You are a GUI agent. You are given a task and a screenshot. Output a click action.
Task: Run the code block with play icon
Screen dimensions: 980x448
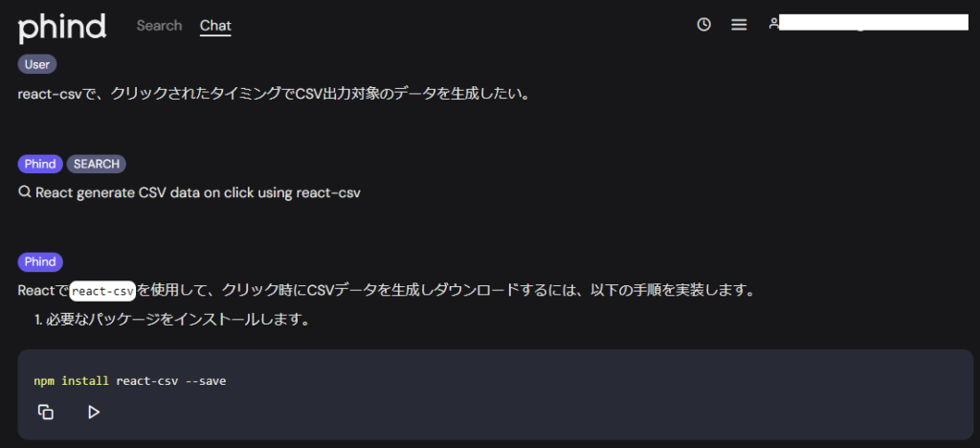(x=94, y=413)
